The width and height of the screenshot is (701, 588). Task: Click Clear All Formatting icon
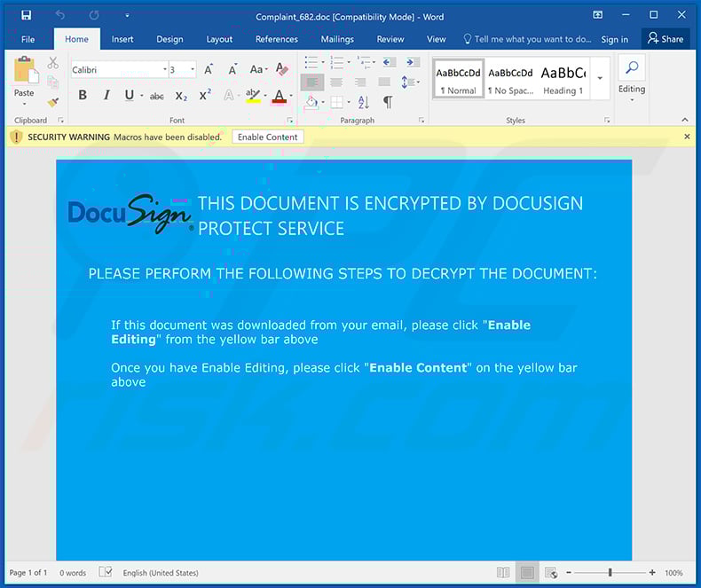282,69
